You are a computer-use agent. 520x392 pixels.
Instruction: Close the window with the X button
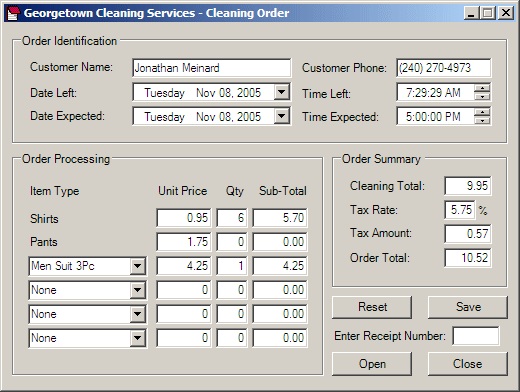[x=506, y=13]
